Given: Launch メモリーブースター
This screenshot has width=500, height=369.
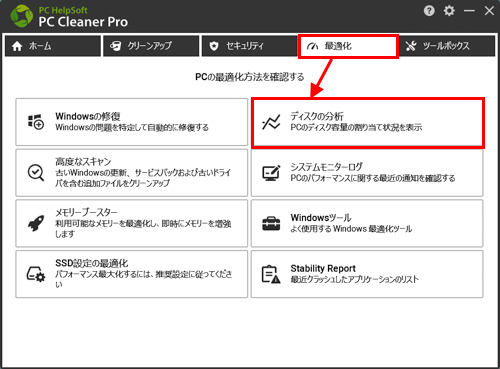Looking at the screenshot, I should click(x=132, y=223).
